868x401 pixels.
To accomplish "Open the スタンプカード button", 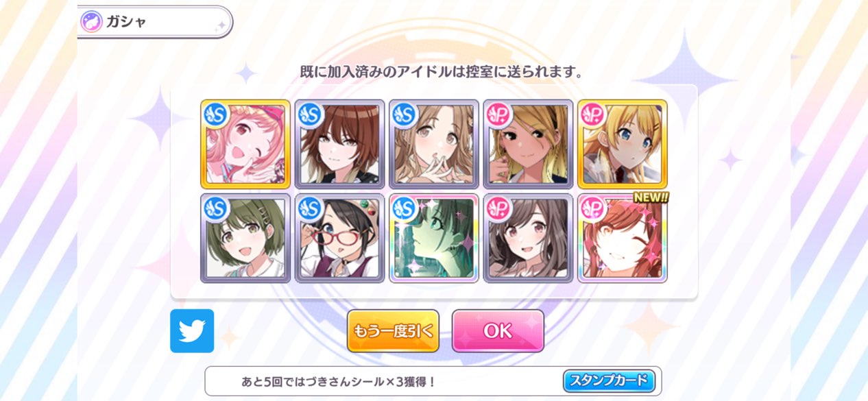I will (x=609, y=380).
